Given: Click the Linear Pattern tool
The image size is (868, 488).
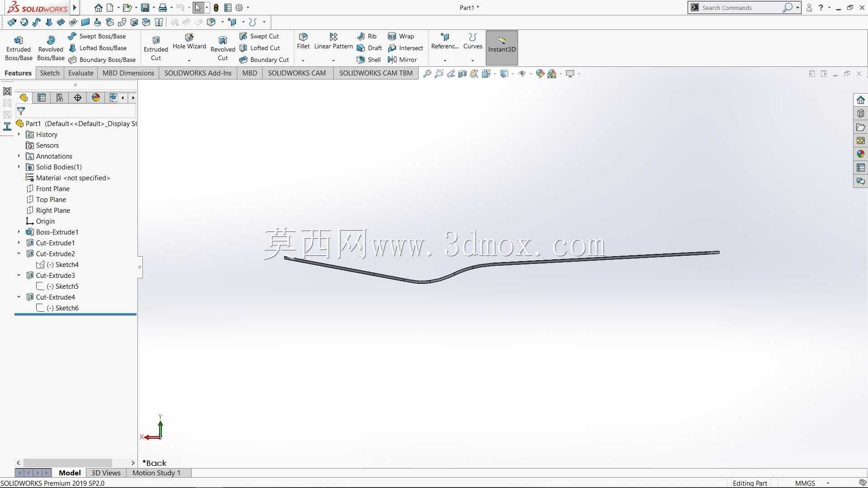Looking at the screenshot, I should pyautogui.click(x=333, y=42).
